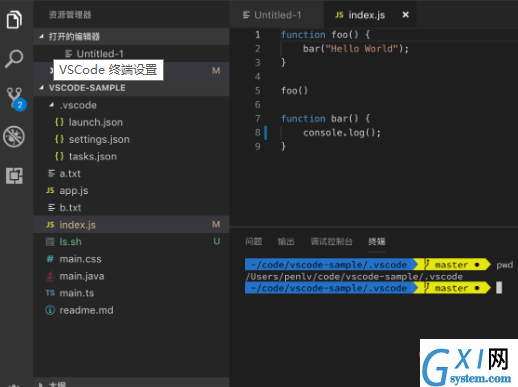Click the hash icon beside main.css

coord(50,259)
